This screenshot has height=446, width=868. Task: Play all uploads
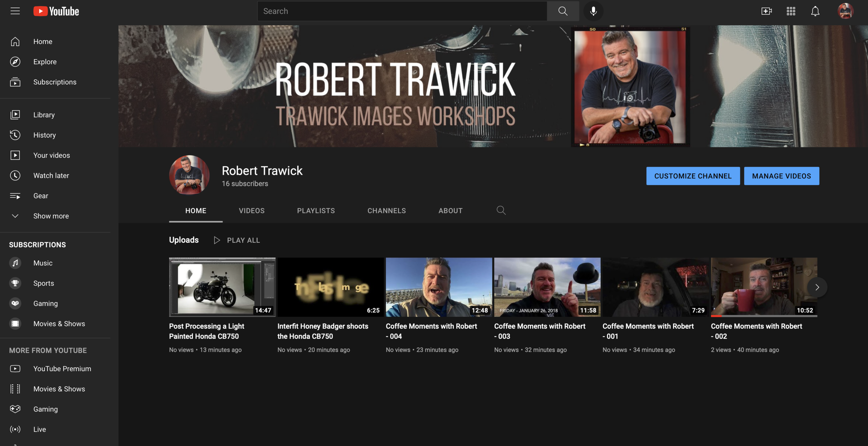pos(237,240)
